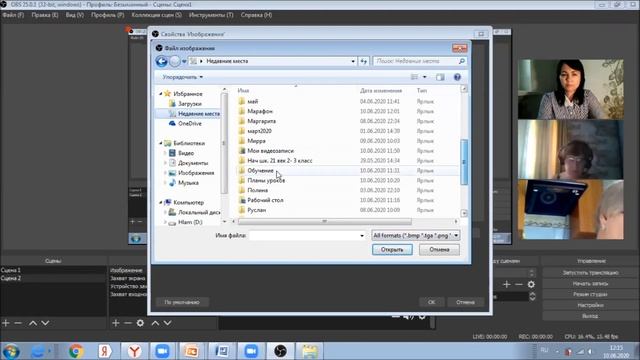Click the Forward arrow in the file dialog
Image resolution: width=640 pixels, height=360 pixels.
175,61
